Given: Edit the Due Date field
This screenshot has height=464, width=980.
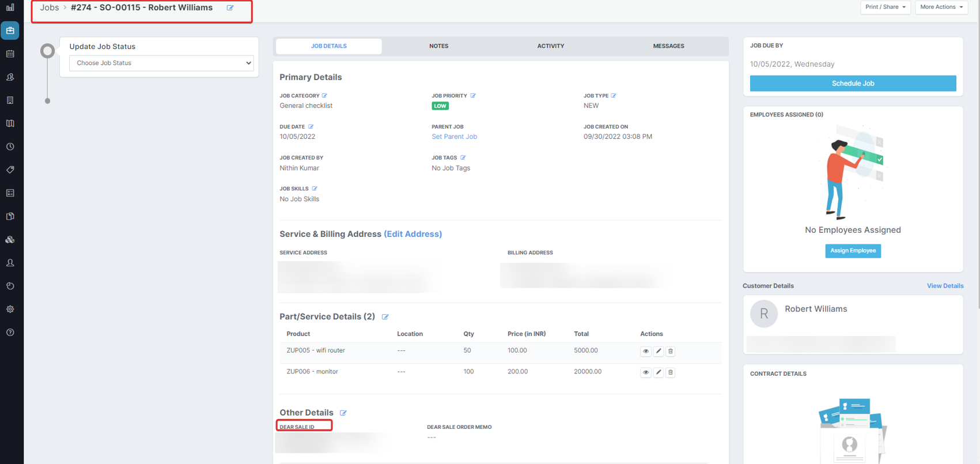Looking at the screenshot, I should 311,127.
